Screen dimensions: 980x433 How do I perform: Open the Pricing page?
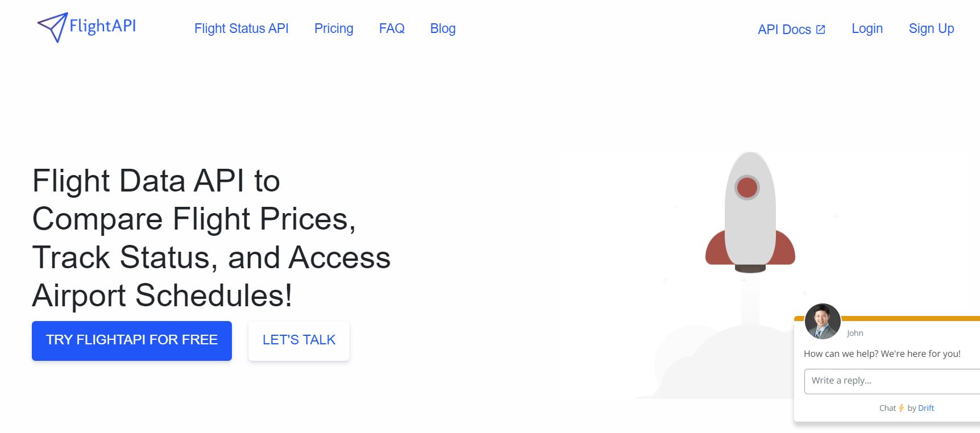tap(334, 28)
